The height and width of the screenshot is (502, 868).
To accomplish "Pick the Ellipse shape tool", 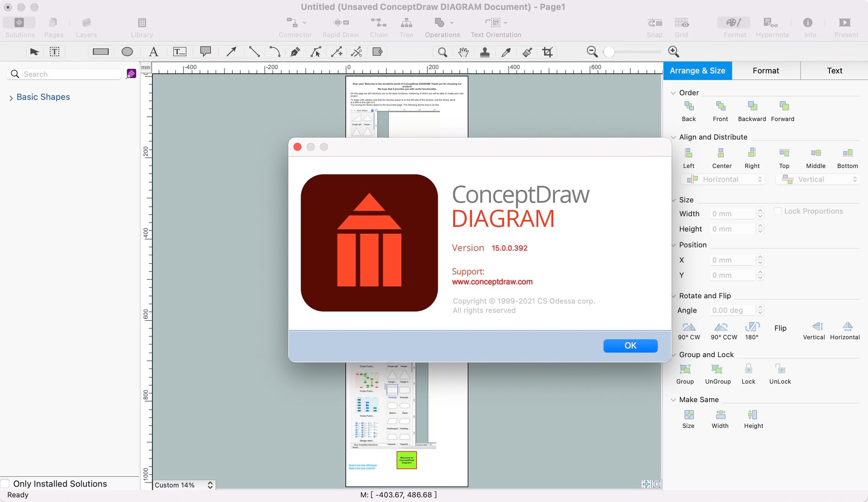I will coord(127,52).
